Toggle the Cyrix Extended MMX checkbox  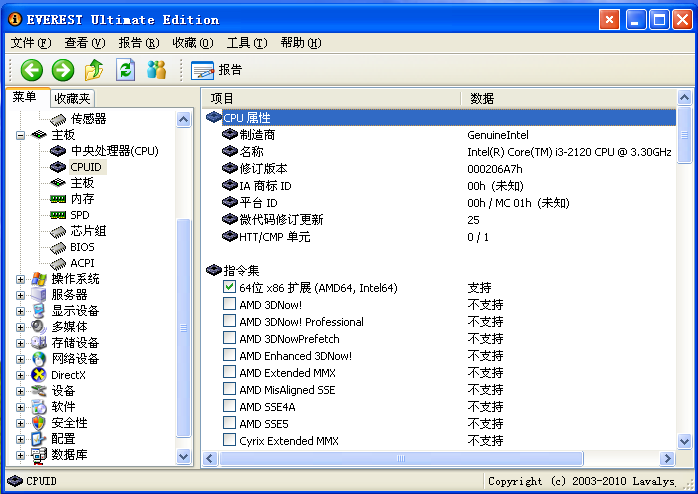point(229,440)
